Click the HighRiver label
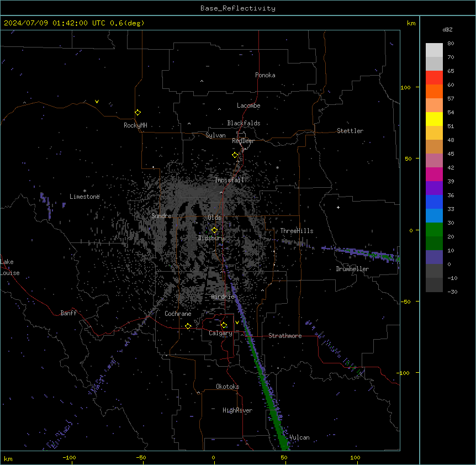 coord(237,410)
